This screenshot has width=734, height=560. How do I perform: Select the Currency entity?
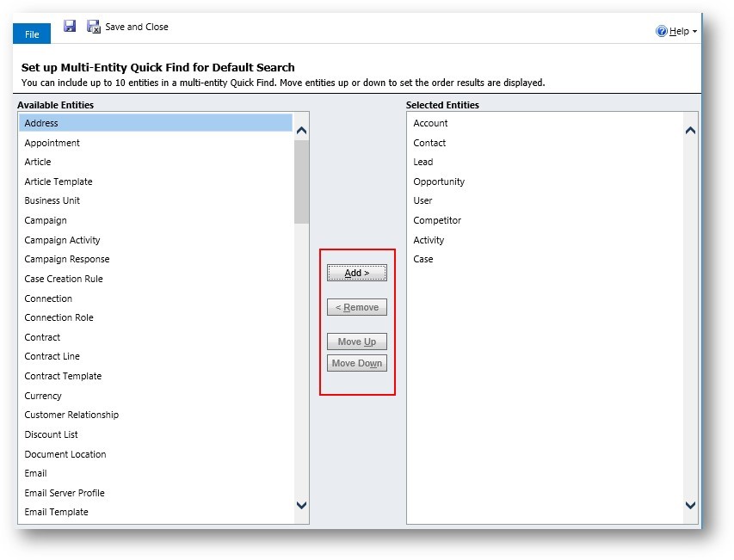point(156,396)
